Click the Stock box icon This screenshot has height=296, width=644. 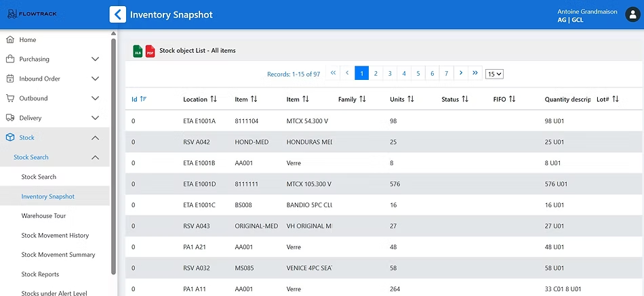10,138
